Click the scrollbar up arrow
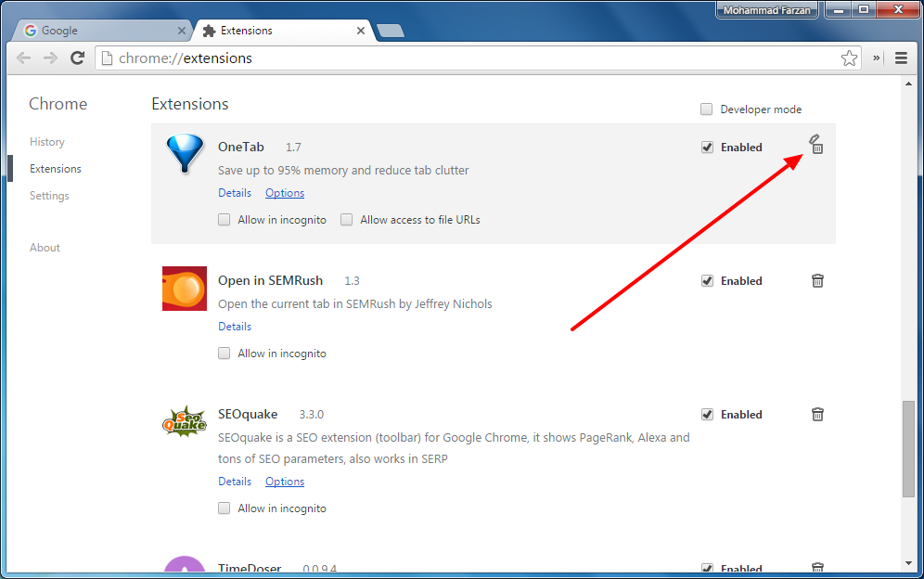 (908, 84)
